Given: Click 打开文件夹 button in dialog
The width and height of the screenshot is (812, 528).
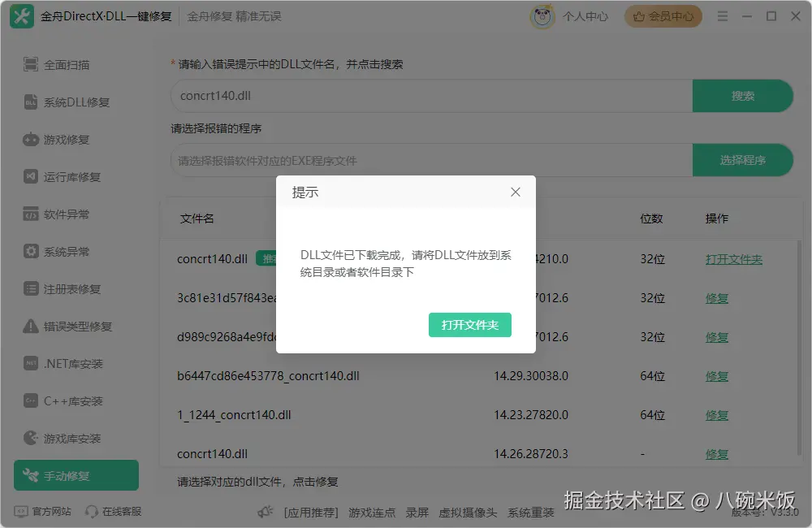Looking at the screenshot, I should pyautogui.click(x=469, y=325).
